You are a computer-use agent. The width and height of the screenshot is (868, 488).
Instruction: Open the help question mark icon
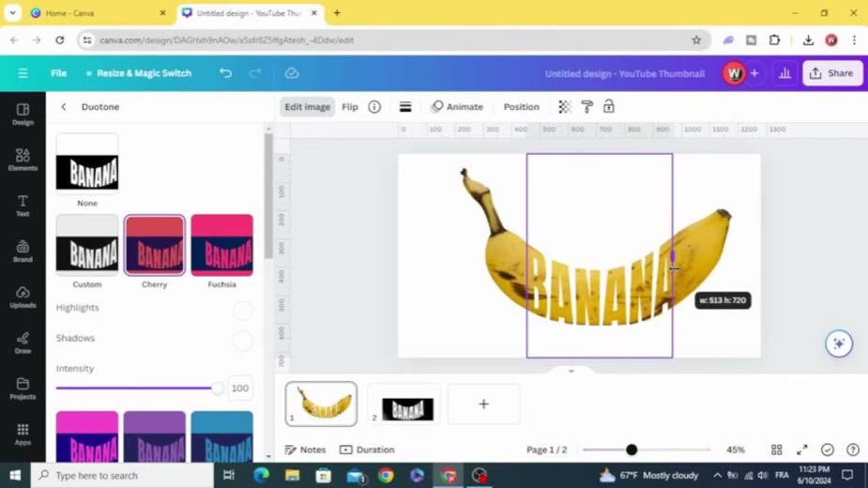click(x=852, y=450)
